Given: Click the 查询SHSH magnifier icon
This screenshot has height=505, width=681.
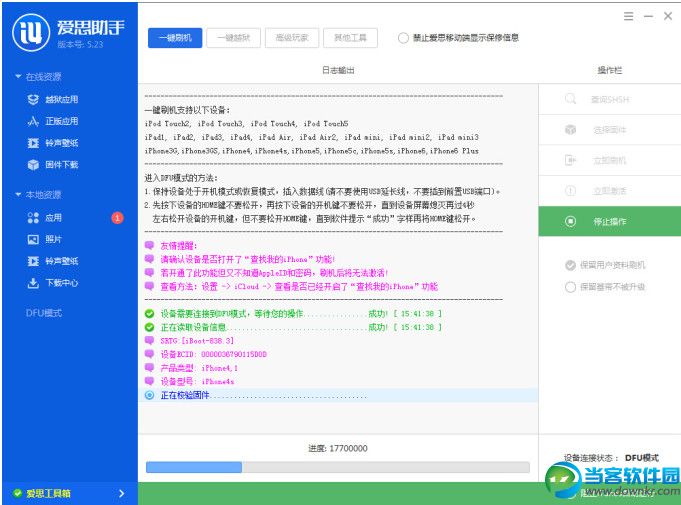Looking at the screenshot, I should tap(570, 99).
